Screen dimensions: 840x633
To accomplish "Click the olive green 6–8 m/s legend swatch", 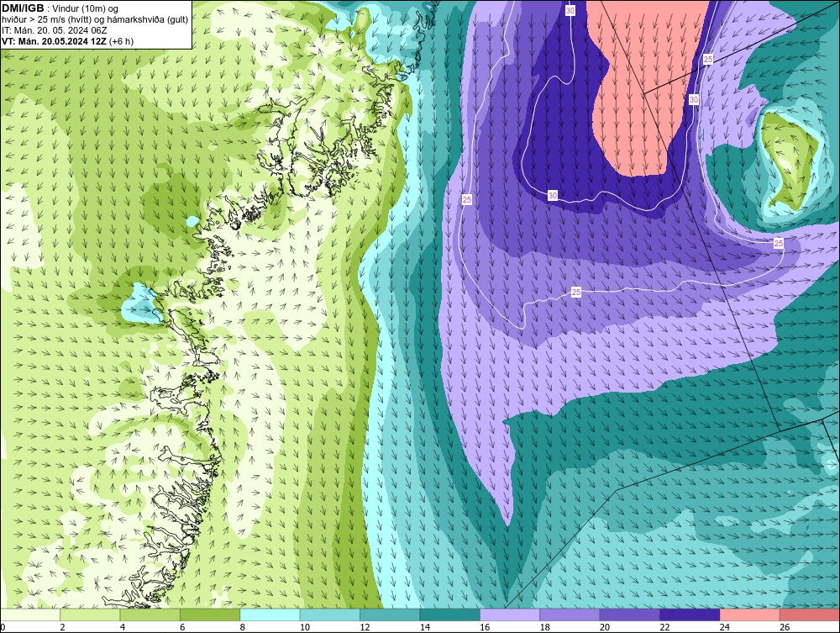I will 210,615.
